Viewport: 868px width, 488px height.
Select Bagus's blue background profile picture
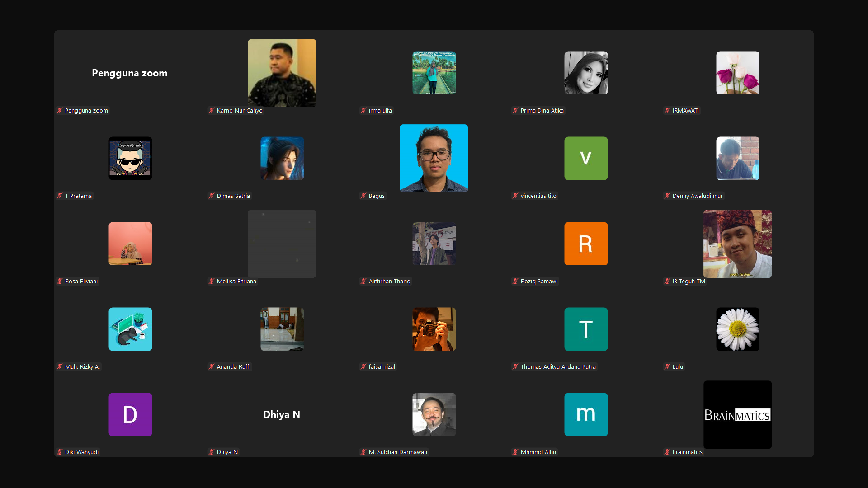434,158
